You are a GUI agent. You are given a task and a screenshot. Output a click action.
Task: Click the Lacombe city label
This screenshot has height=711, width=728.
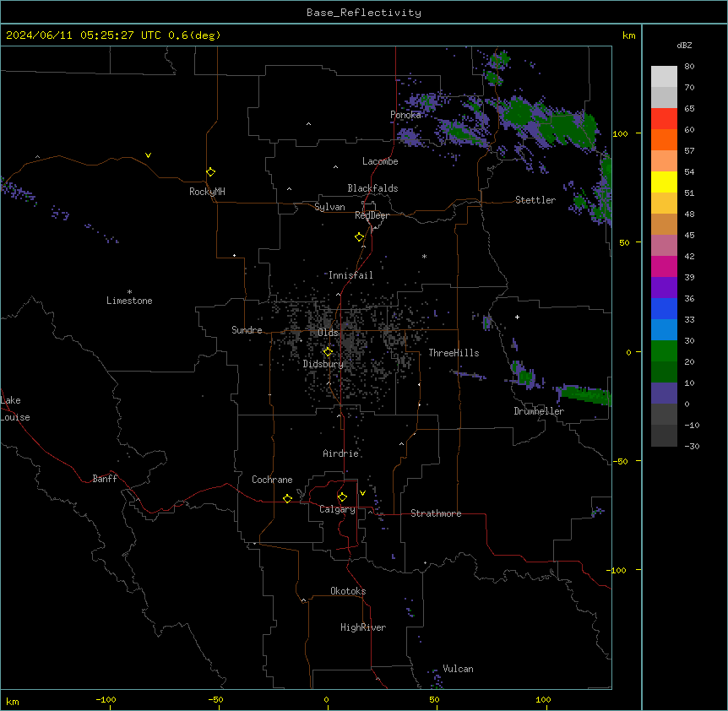click(380, 161)
